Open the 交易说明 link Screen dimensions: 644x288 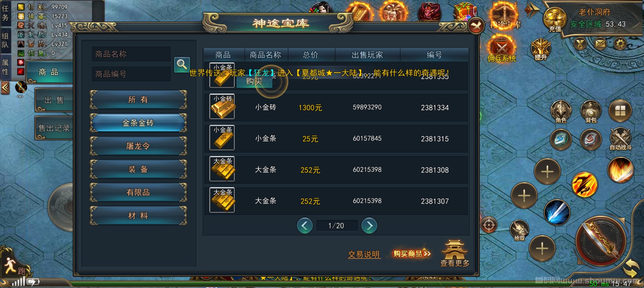[364, 255]
